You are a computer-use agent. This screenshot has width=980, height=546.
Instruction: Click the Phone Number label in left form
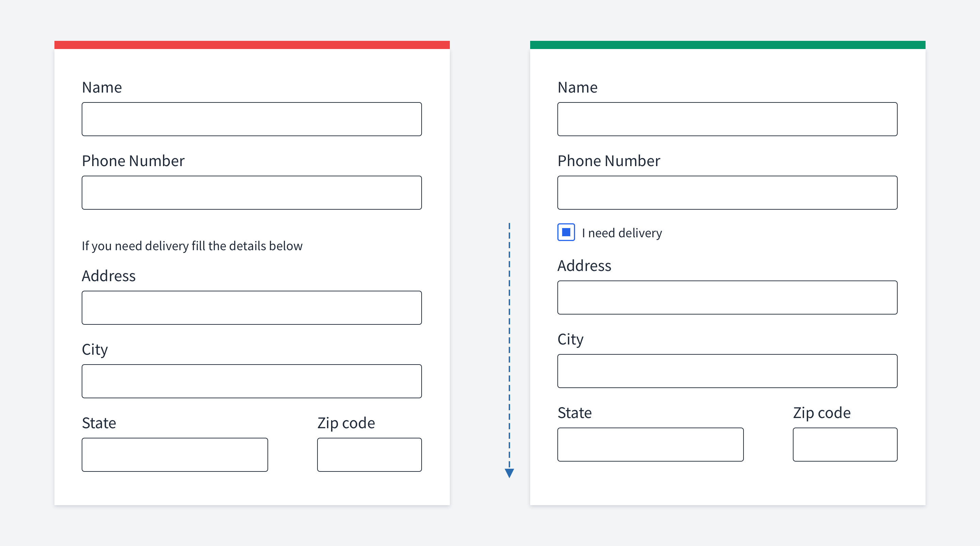[133, 161]
